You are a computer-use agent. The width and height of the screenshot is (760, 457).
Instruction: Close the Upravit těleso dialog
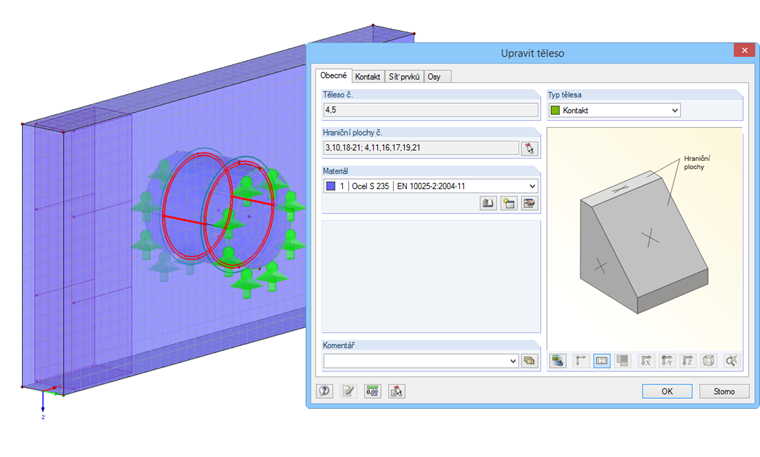pyautogui.click(x=744, y=50)
